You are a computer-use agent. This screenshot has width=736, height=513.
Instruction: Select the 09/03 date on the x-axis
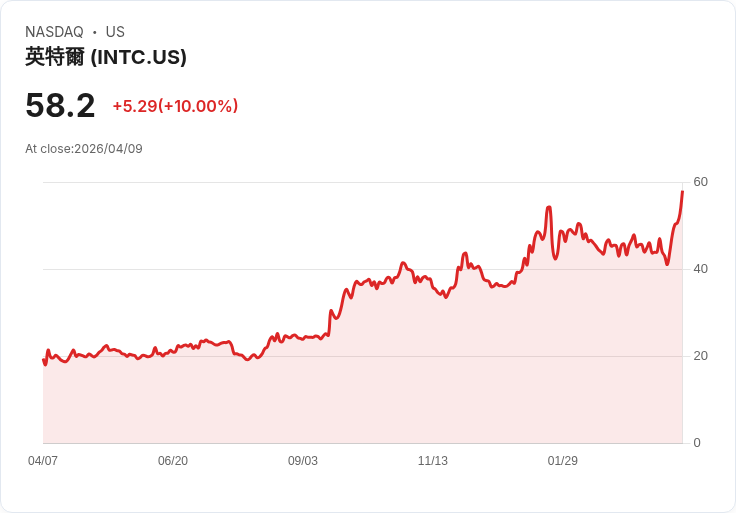click(303, 461)
